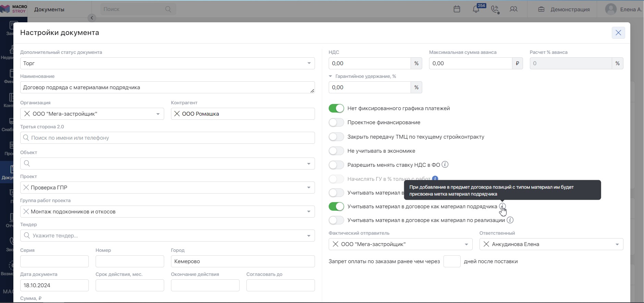Enable Проектное финансирование toggle
The image size is (644, 303).
pos(336,123)
